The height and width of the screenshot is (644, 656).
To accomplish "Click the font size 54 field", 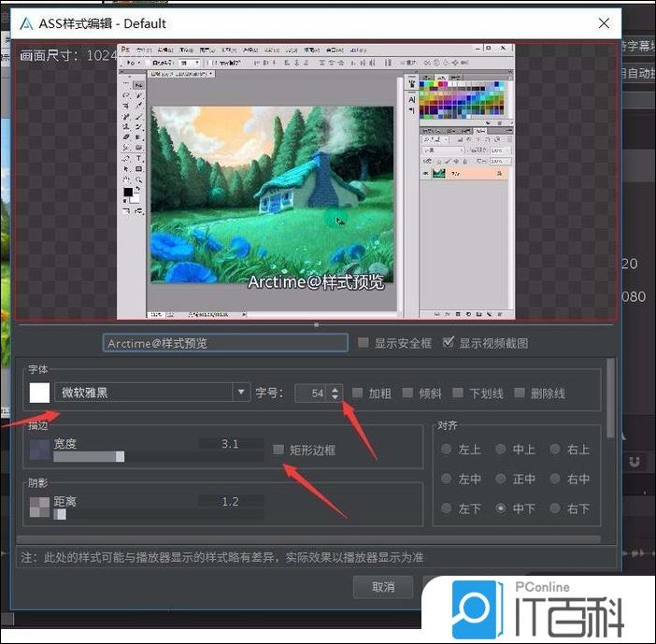I will click(312, 394).
